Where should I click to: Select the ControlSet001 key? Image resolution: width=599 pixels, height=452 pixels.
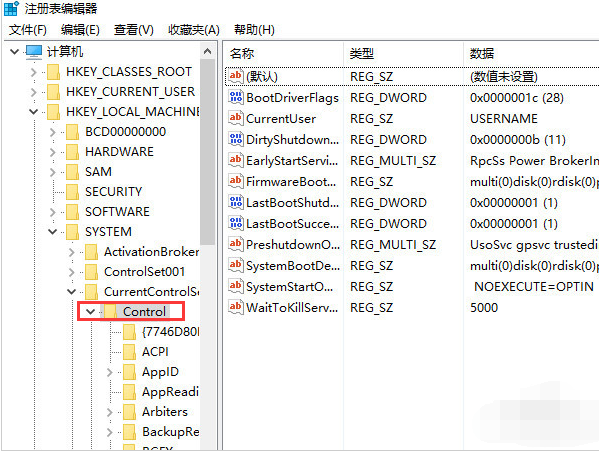(144, 272)
